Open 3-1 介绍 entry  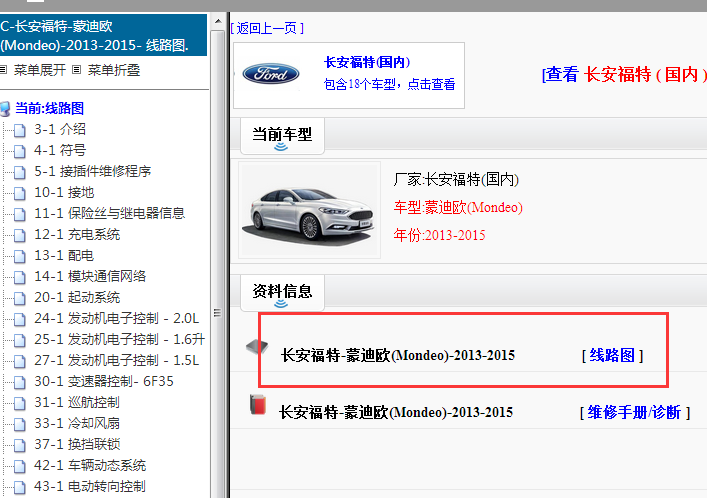click(60, 129)
